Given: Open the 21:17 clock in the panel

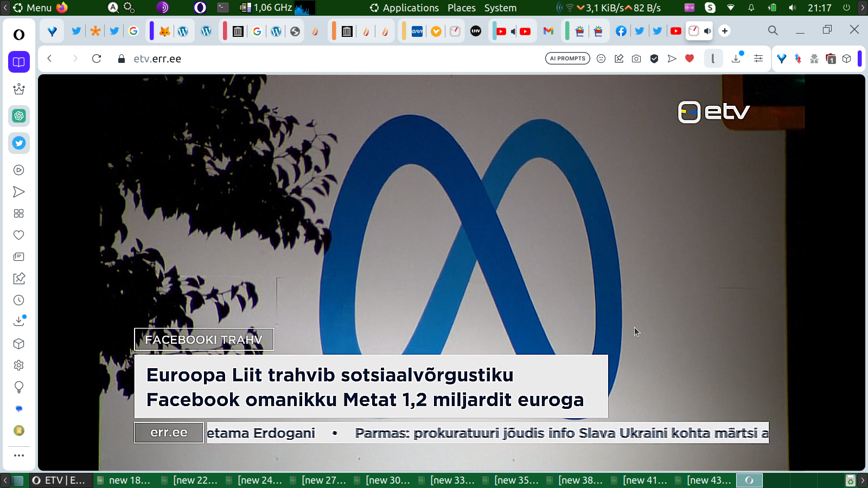Looking at the screenshot, I should click(x=819, y=8).
